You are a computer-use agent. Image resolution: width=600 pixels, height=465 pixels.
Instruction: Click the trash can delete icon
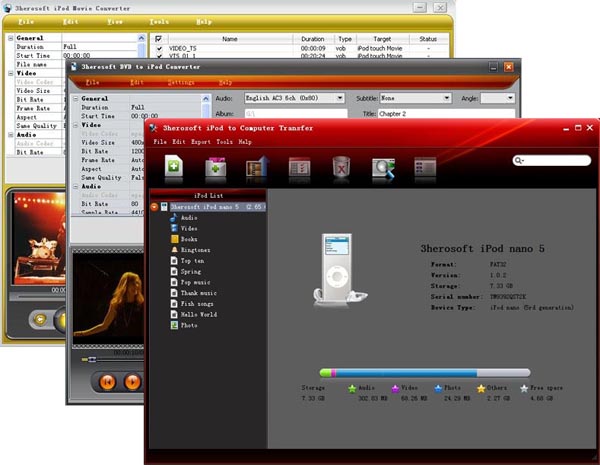pyautogui.click(x=341, y=166)
